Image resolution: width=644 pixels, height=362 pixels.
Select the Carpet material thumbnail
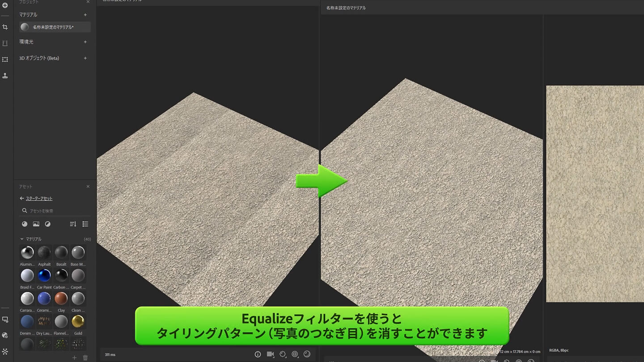tap(78, 275)
